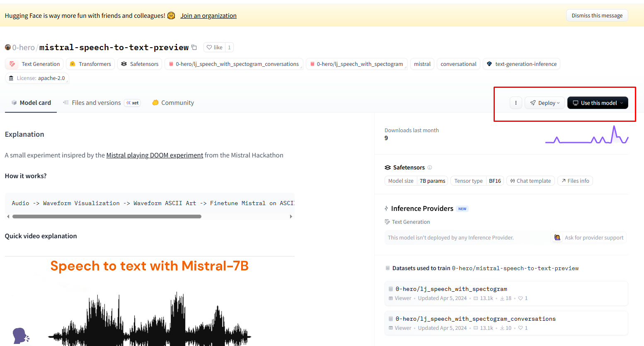
Task: Click the text-generation-inference tag icon
Action: tap(489, 64)
